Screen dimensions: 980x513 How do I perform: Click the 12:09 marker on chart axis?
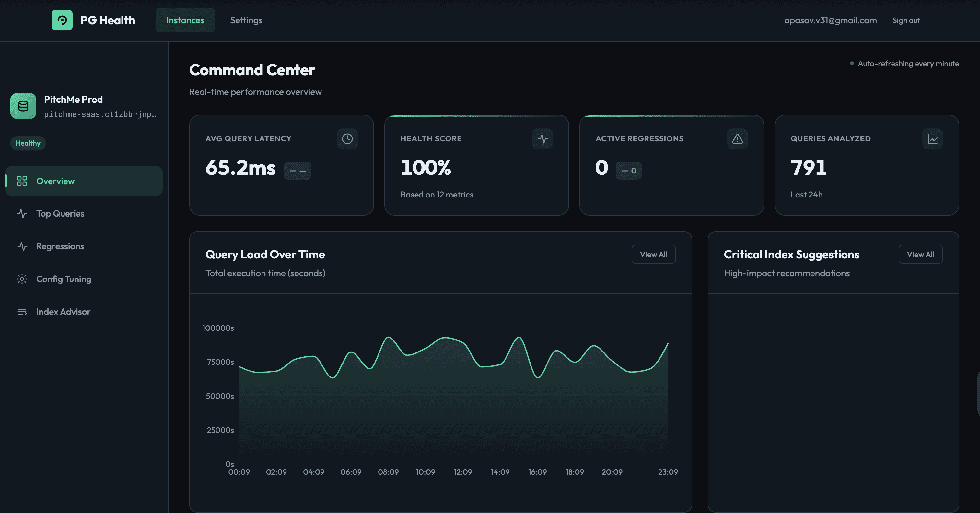tap(462, 472)
